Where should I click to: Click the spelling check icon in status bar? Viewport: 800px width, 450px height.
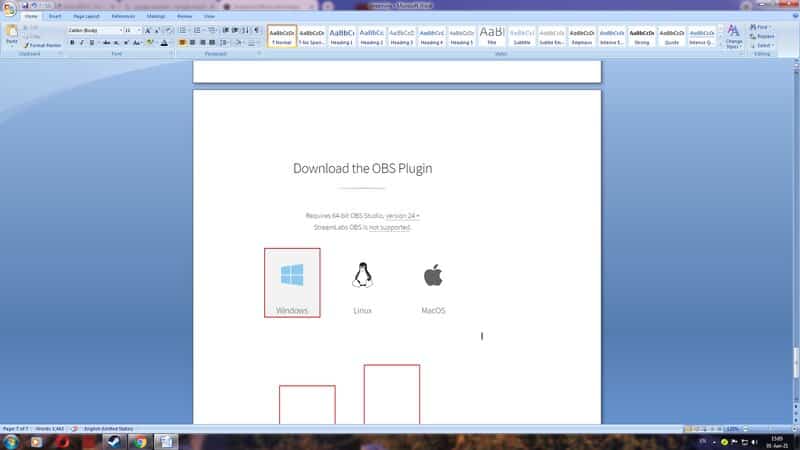(x=74, y=429)
